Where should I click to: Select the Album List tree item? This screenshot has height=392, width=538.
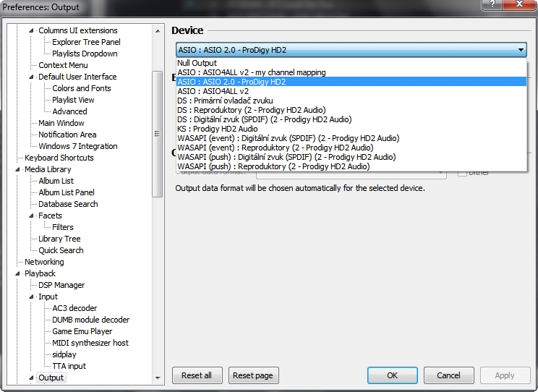tap(56, 182)
